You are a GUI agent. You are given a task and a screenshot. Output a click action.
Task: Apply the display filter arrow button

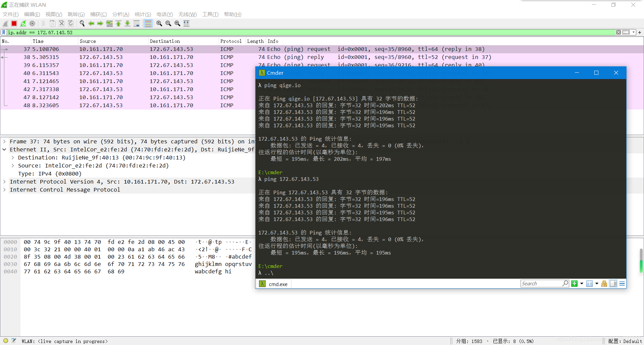(x=626, y=32)
